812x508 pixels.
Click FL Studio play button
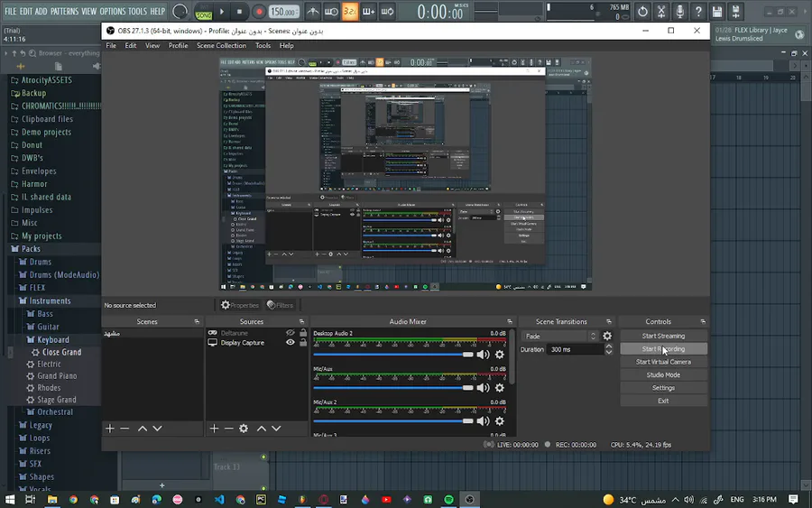(x=222, y=12)
